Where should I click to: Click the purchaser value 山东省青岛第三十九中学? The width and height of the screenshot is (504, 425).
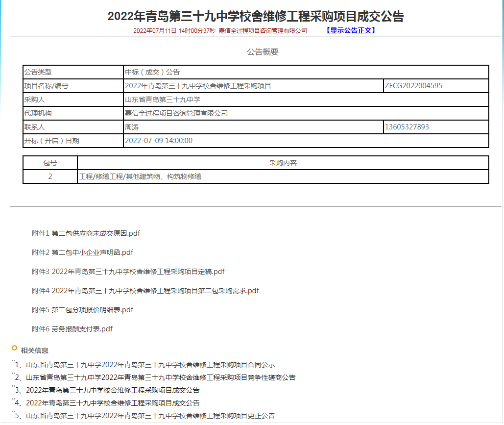(163, 100)
